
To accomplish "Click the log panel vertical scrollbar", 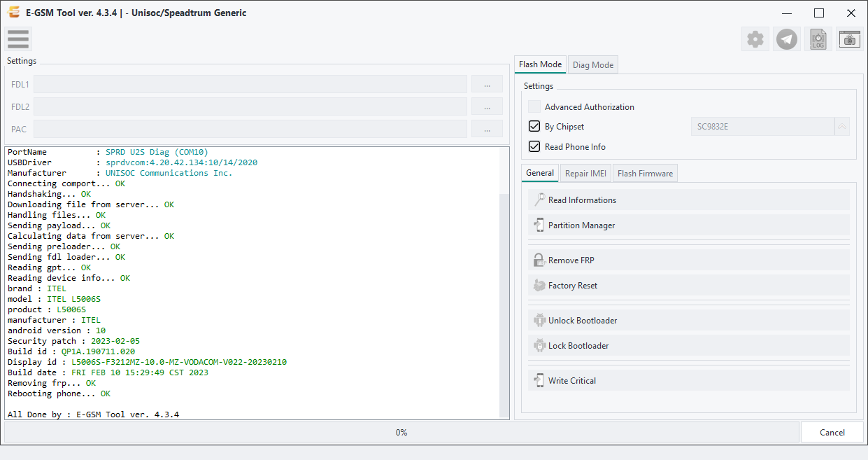I will coord(504,305).
